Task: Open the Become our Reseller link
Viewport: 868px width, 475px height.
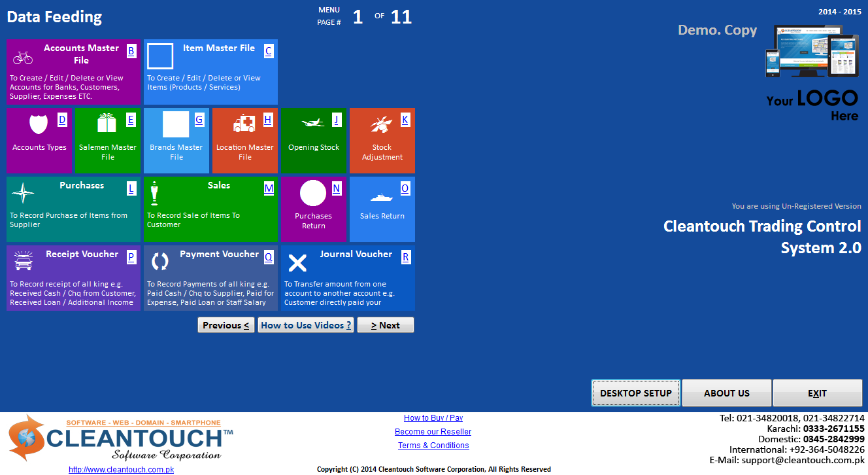Action: click(433, 432)
